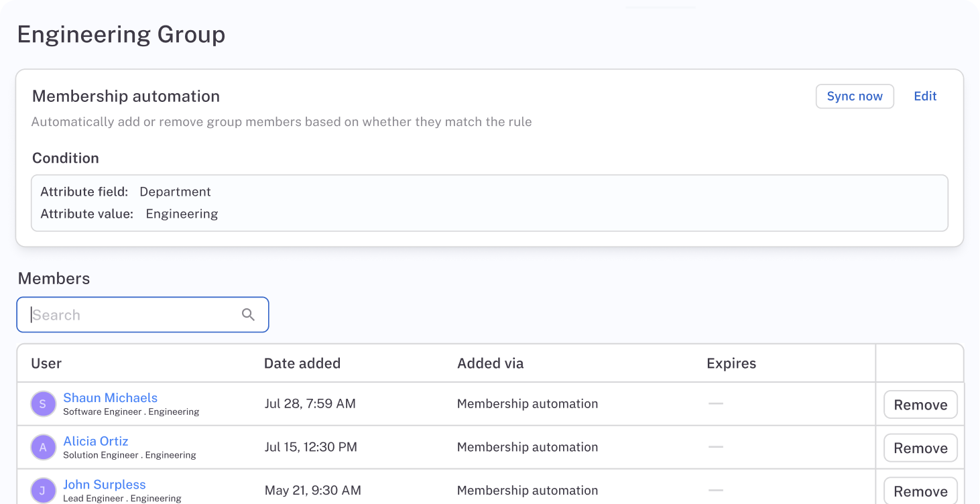Click the Sync now button
The image size is (980, 504).
(855, 96)
